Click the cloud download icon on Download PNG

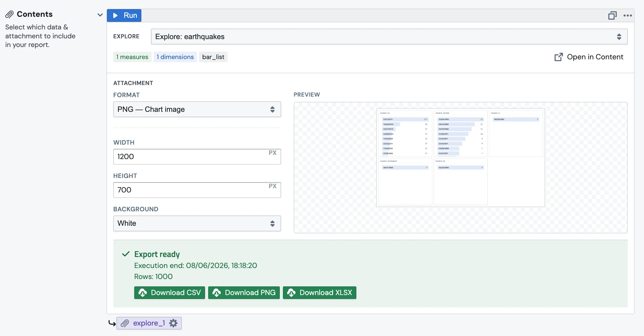pos(217,293)
